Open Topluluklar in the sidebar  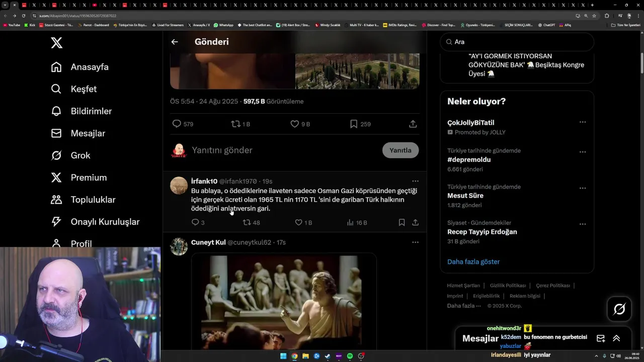click(x=83, y=200)
